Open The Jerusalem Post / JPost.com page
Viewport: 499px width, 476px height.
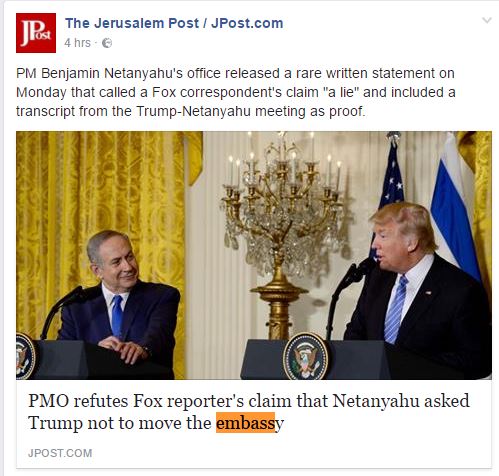click(x=174, y=23)
